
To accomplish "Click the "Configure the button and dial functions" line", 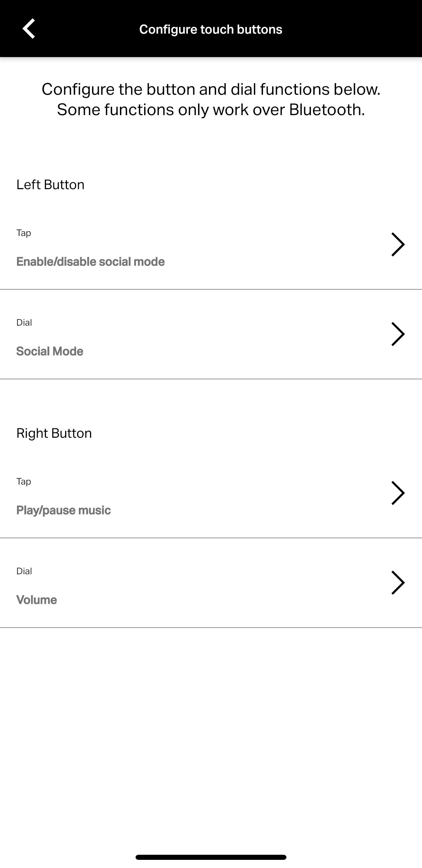I will (x=211, y=89).
